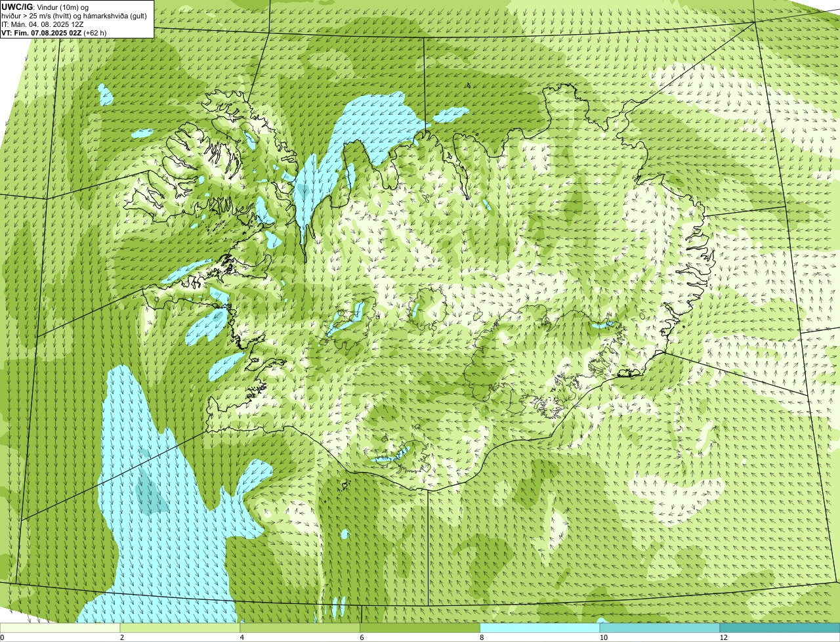Click the scale tick label '0'
The width and height of the screenshot is (840, 642).
coord(2,637)
